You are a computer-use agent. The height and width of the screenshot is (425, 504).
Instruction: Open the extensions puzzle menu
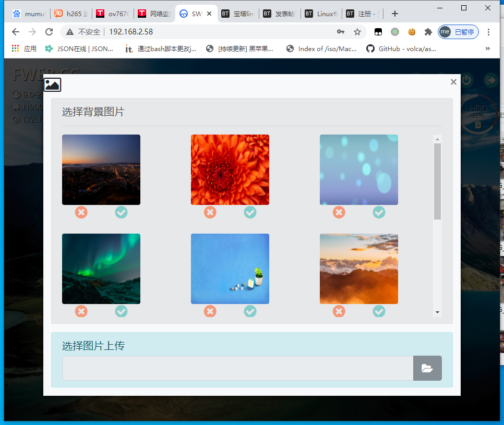[x=428, y=32]
